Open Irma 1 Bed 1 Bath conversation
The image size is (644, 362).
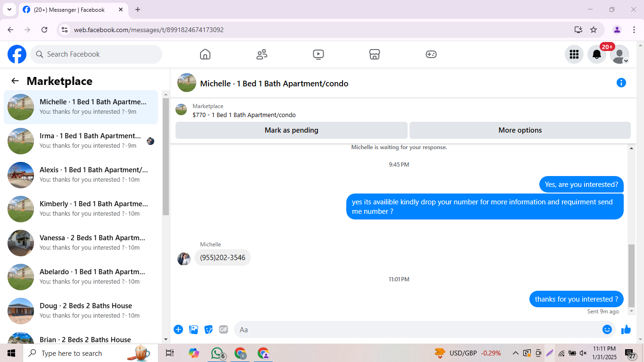(81, 141)
